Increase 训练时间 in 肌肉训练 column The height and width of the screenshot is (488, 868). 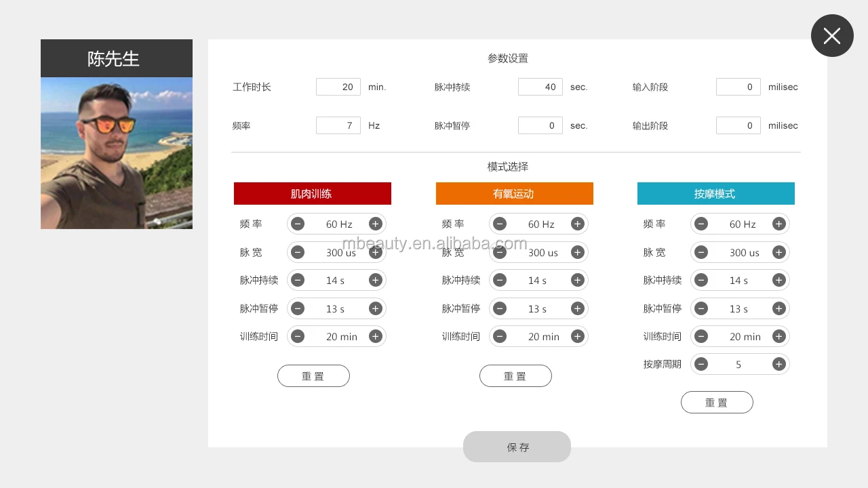(375, 336)
